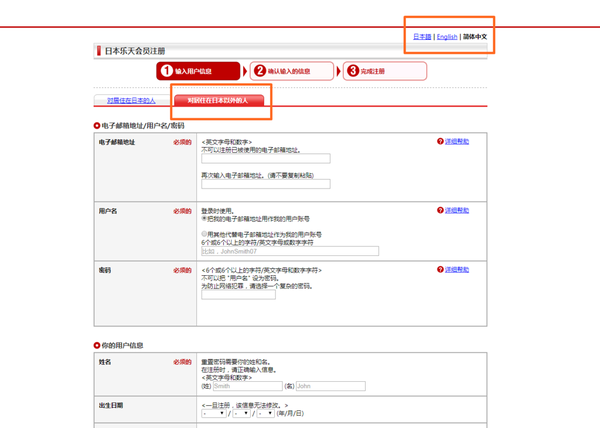The image size is (600, 428).
Task: Select 'Use my email address as username' radio
Action: click(204, 218)
